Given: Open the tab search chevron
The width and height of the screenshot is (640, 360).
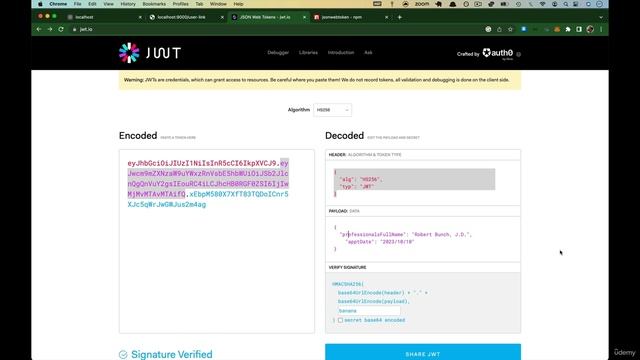Looking at the screenshot, I should (601, 17).
